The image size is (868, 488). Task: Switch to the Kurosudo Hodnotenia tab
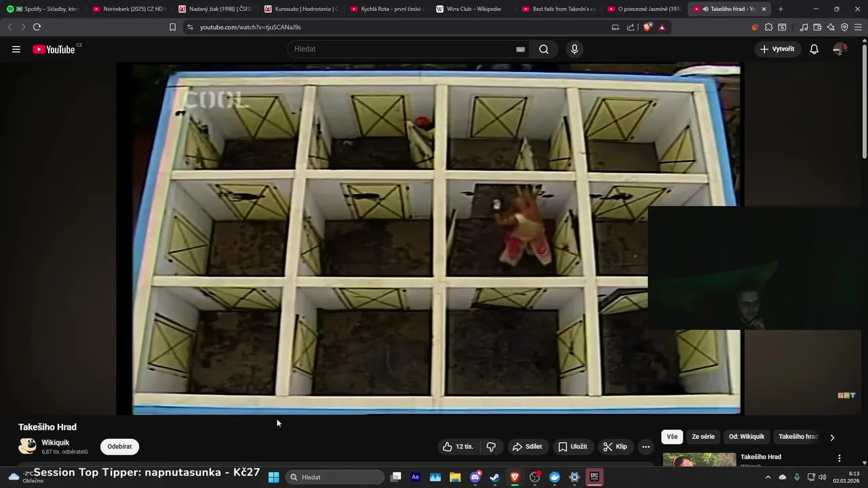(301, 9)
